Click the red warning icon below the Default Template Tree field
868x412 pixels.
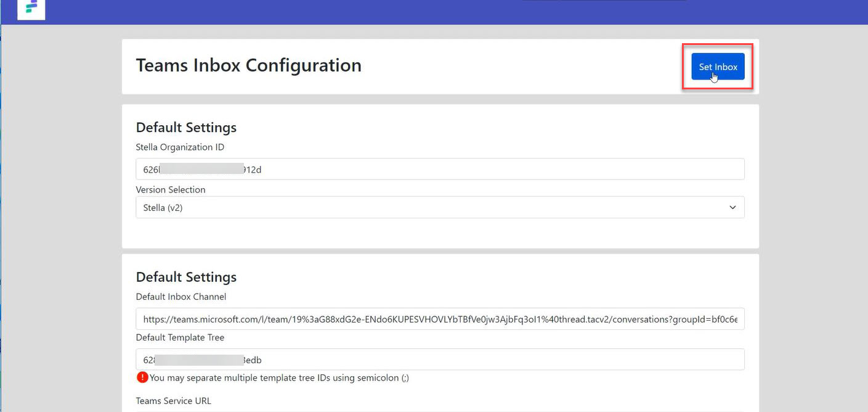pyautogui.click(x=142, y=377)
